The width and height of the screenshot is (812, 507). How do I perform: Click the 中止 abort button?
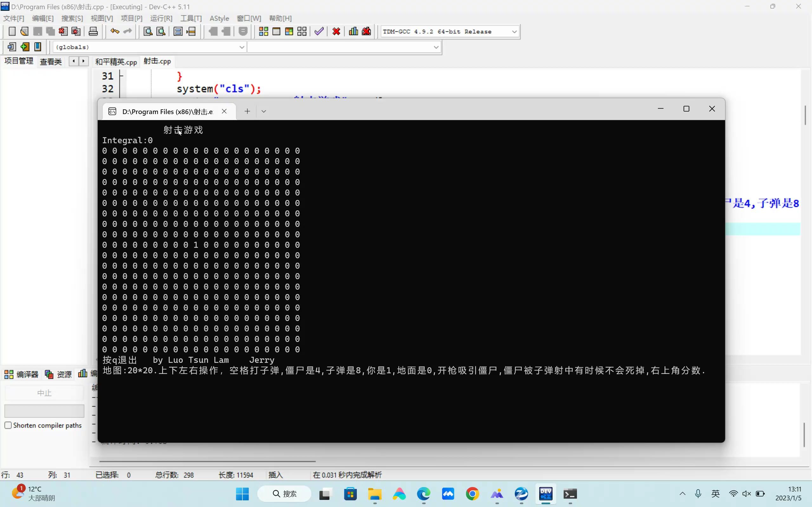pos(44,393)
